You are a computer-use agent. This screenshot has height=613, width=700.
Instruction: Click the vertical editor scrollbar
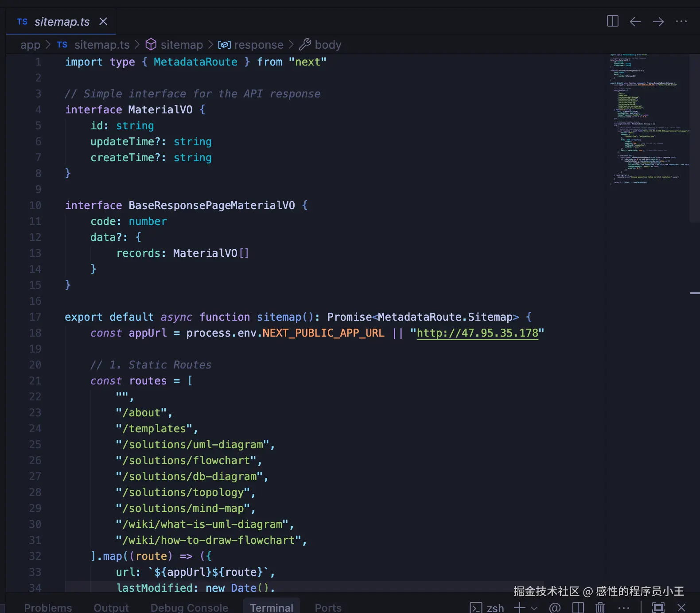(695, 137)
